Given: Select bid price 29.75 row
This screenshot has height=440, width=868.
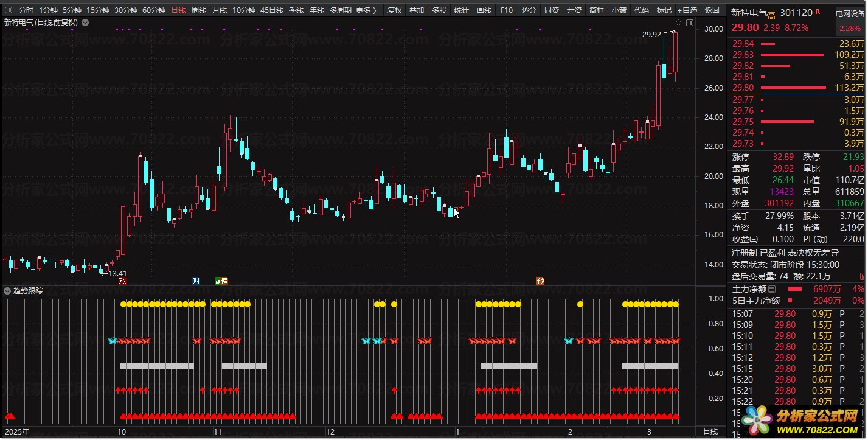Looking at the screenshot, I should click(x=797, y=122).
